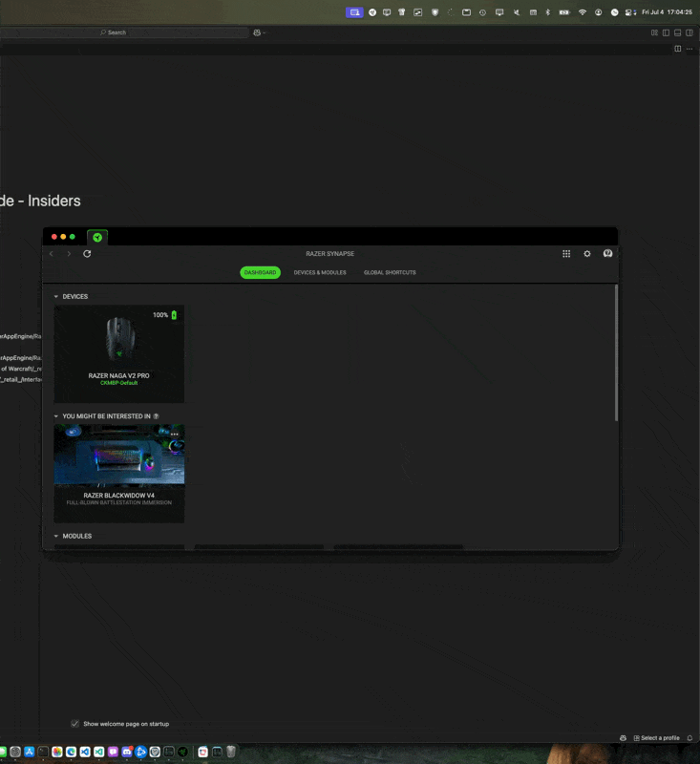Image resolution: width=700 pixels, height=764 pixels.
Task: Open Razer Synapse settings gear
Action: point(587,254)
